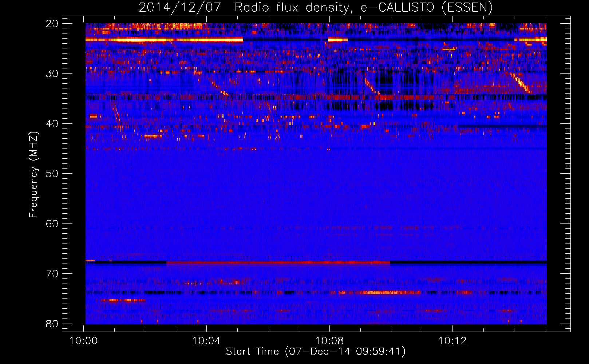
Task: Click the 70 MHz frequency tick label
Action: pyautogui.click(x=52, y=274)
